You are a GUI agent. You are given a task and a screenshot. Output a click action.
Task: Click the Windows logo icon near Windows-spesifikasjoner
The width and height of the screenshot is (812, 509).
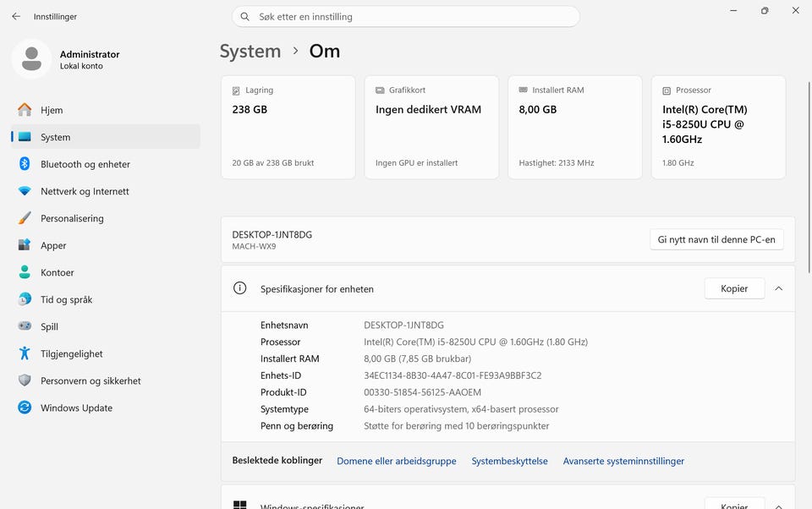click(x=239, y=505)
